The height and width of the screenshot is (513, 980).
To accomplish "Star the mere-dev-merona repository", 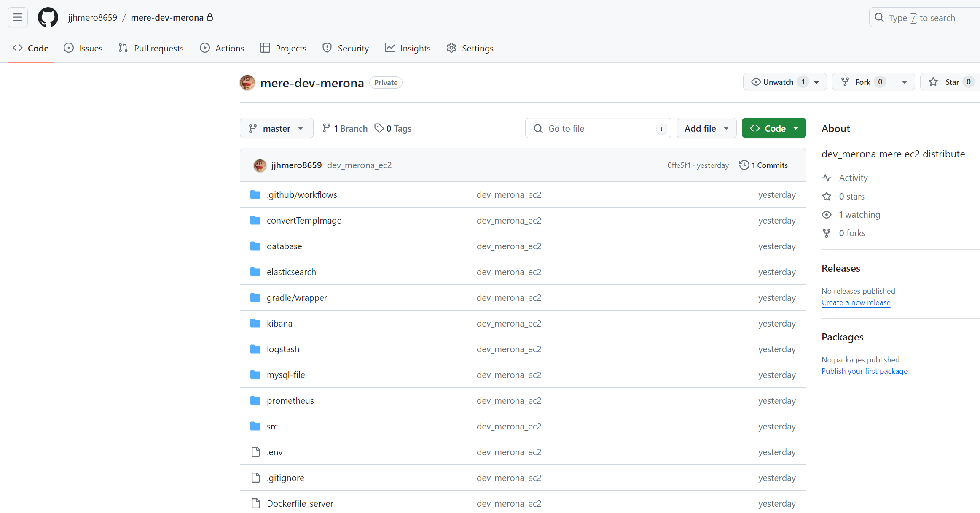I will [x=950, y=82].
